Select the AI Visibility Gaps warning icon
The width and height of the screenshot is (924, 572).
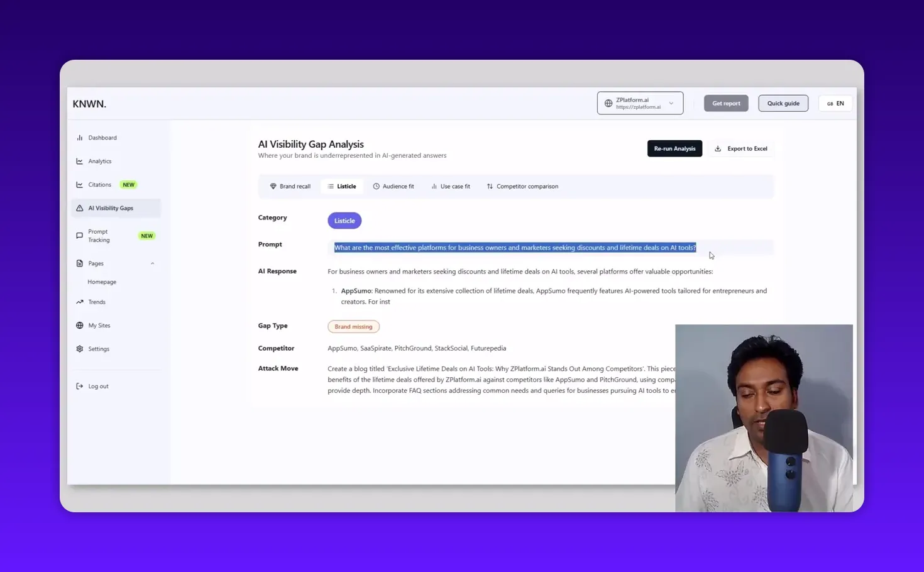[80, 208]
